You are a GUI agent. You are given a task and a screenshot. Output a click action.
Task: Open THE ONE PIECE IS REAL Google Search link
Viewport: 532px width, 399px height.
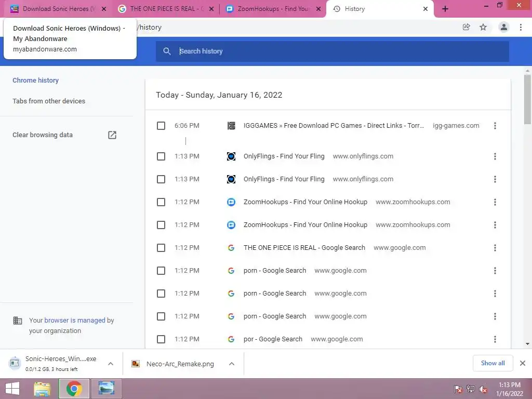click(304, 248)
